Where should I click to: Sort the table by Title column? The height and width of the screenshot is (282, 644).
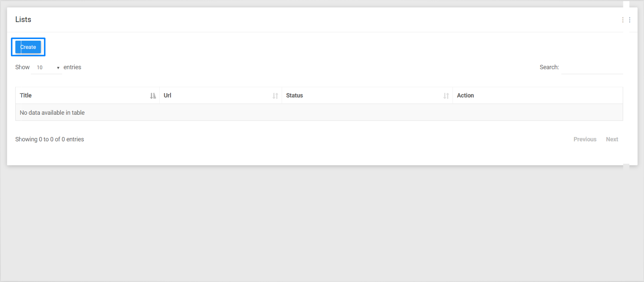point(87,95)
